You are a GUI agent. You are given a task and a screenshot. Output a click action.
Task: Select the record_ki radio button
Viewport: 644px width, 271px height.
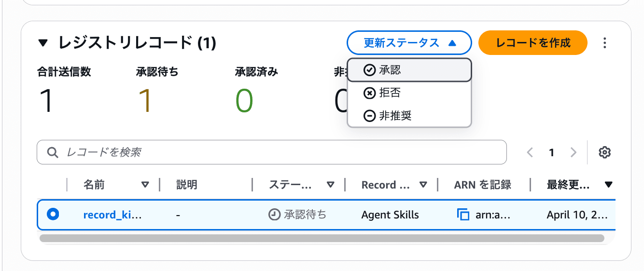[x=53, y=215]
